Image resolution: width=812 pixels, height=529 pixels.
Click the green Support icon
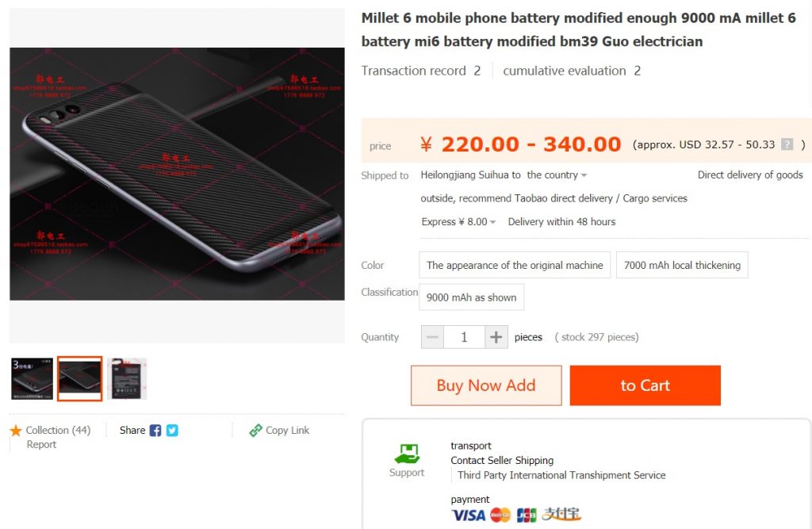pos(407,454)
